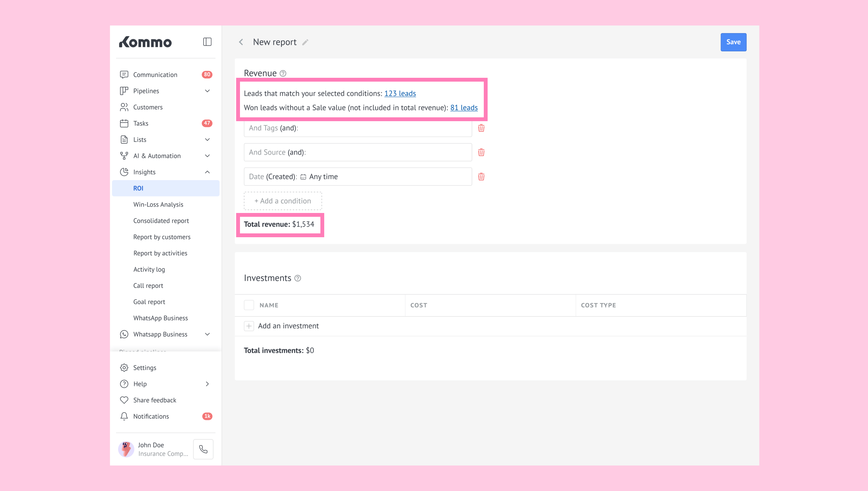Collapse the sidebar using the panel icon
This screenshot has width=868, height=491.
tap(207, 42)
